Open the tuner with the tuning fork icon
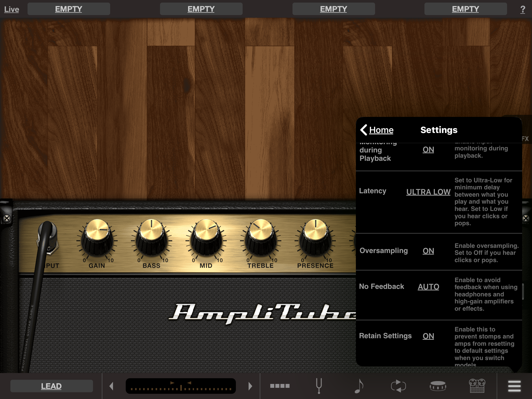This screenshot has height=399, width=532. click(319, 386)
